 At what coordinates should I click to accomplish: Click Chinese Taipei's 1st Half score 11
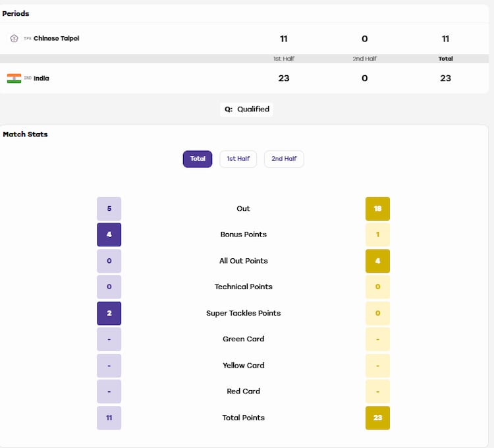pos(283,39)
